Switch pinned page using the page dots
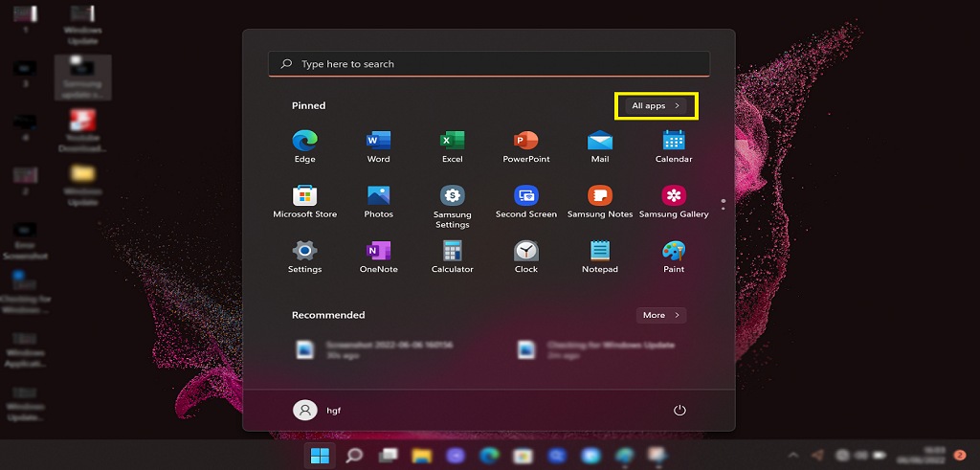The height and width of the screenshot is (470, 980). click(724, 205)
